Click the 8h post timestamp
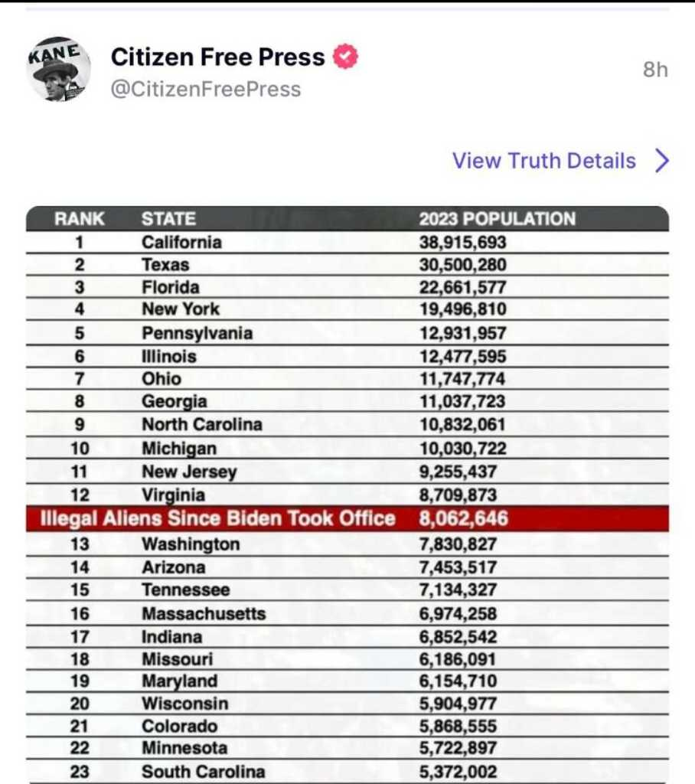Image resolution: width=695 pixels, height=784 pixels. 655,70
